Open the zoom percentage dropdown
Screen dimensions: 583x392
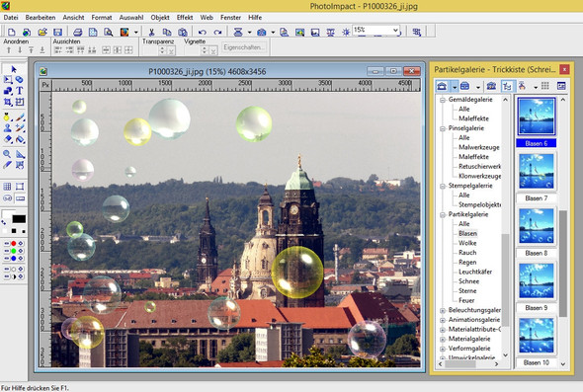[395, 30]
